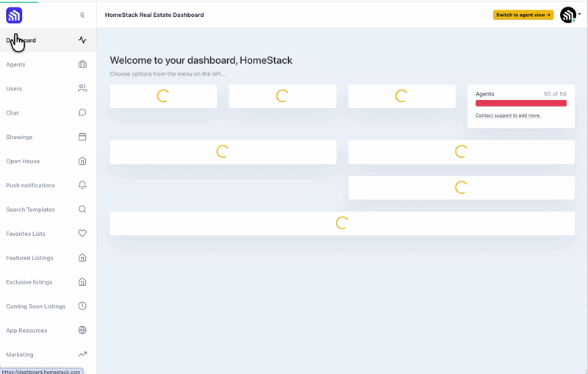
Task: Click the Open House home icon
Action: pos(82,161)
